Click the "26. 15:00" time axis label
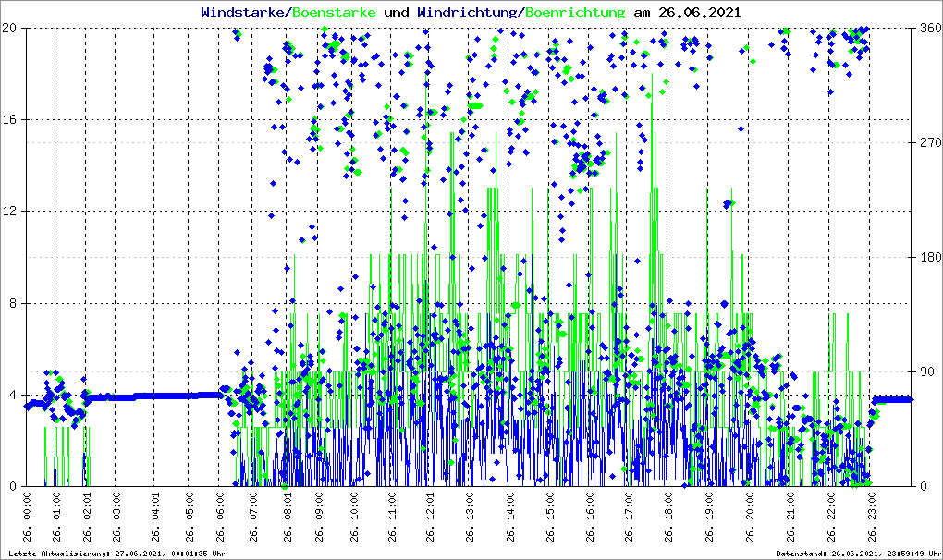 [550, 517]
